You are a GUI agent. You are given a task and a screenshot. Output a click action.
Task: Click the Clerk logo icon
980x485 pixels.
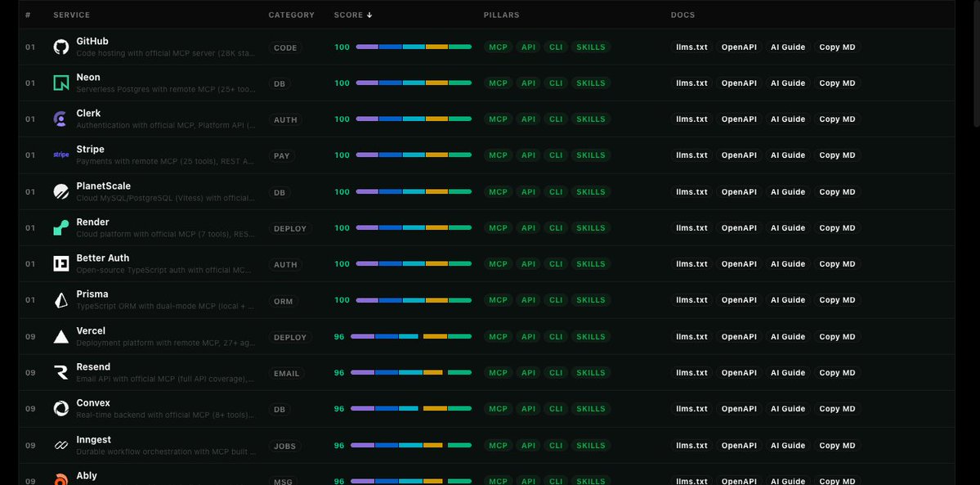60,119
